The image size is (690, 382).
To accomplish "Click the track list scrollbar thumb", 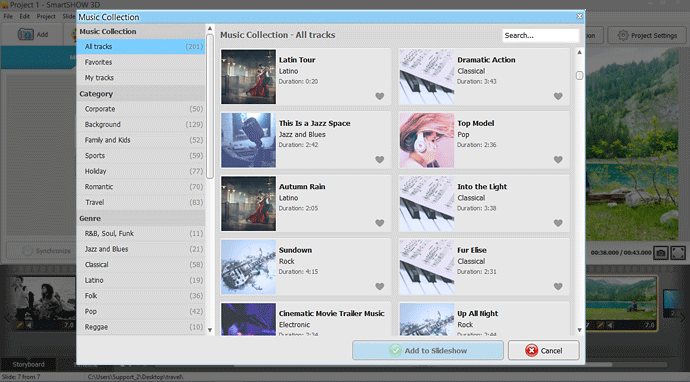I will [x=579, y=76].
